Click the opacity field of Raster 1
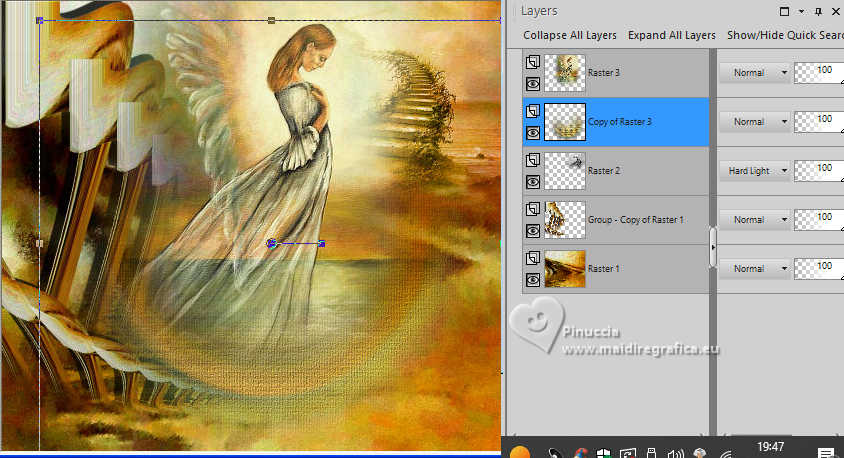The image size is (844, 458). click(x=819, y=269)
